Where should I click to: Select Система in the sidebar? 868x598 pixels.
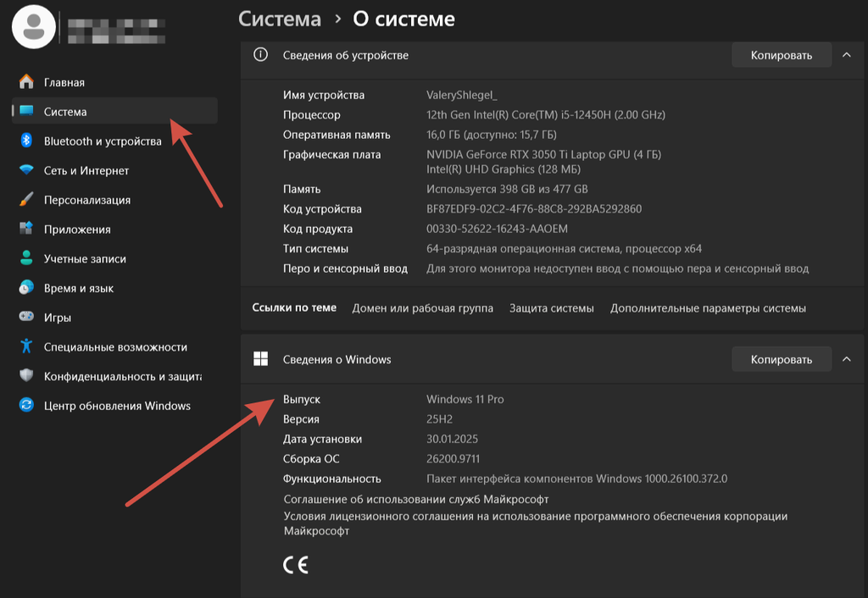tap(114, 111)
